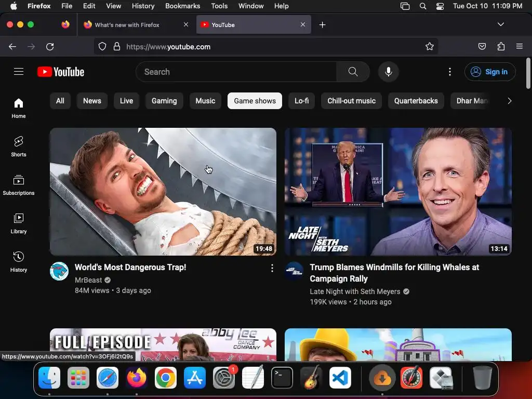Viewport: 532px width, 399px height.
Task: Open Control Center in menu bar
Action: click(x=440, y=6)
